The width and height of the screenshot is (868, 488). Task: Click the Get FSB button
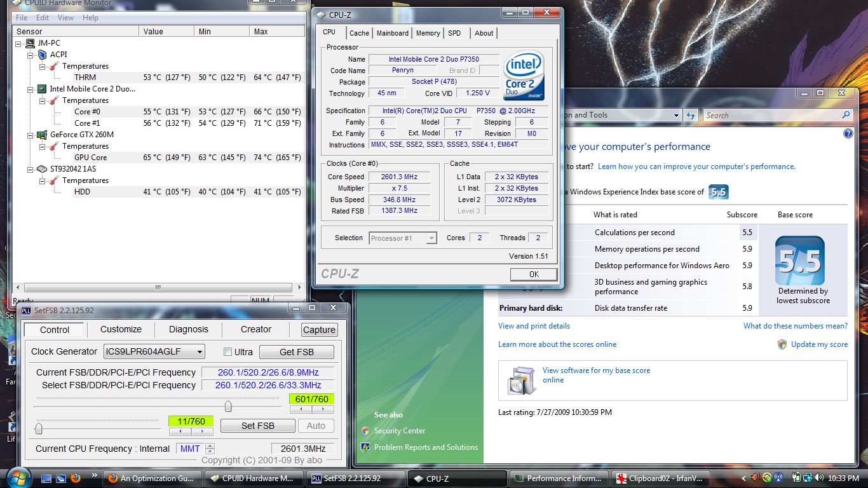[297, 352]
